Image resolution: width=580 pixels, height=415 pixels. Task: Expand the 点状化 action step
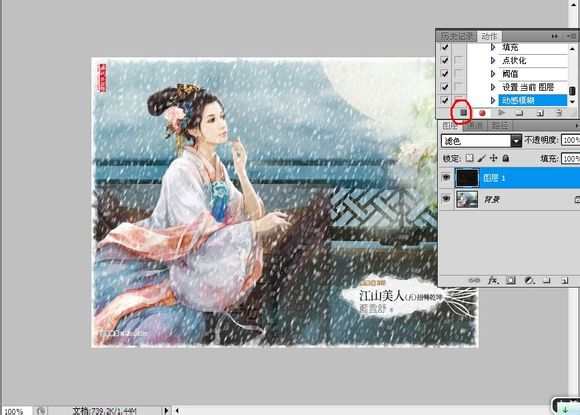click(493, 60)
